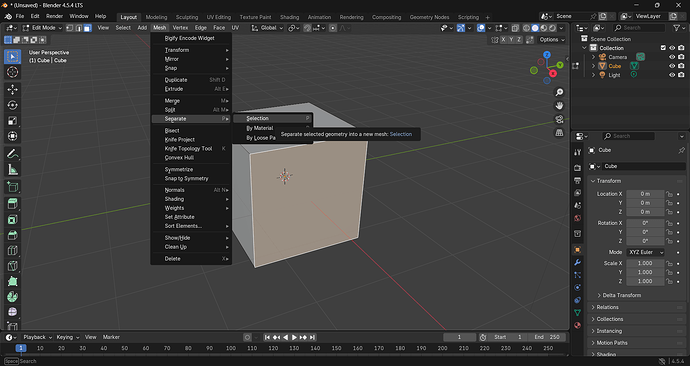This screenshot has height=366, width=690.
Task: Open the Keying popover
Action: pyautogui.click(x=67, y=337)
